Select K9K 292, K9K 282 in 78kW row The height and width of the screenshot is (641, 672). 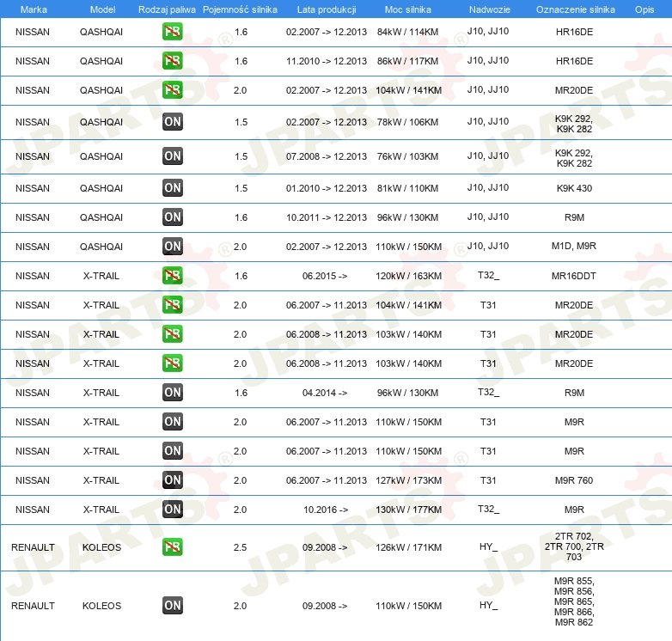tap(574, 124)
